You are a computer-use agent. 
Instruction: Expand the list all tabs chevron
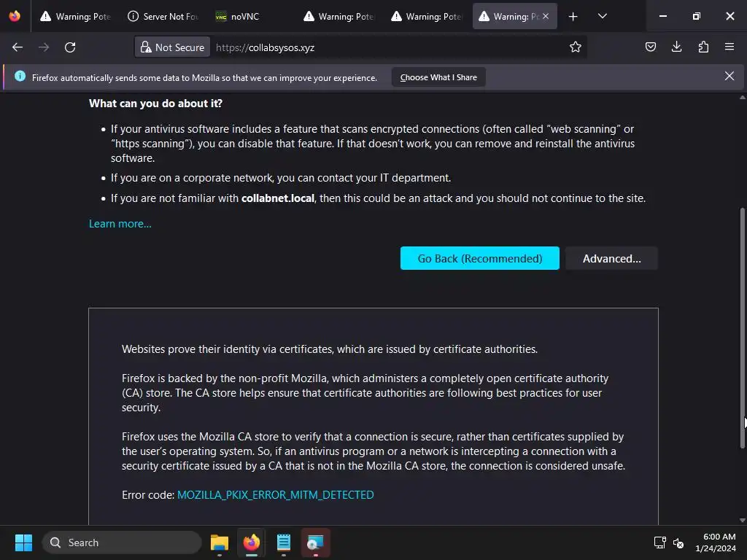(602, 16)
